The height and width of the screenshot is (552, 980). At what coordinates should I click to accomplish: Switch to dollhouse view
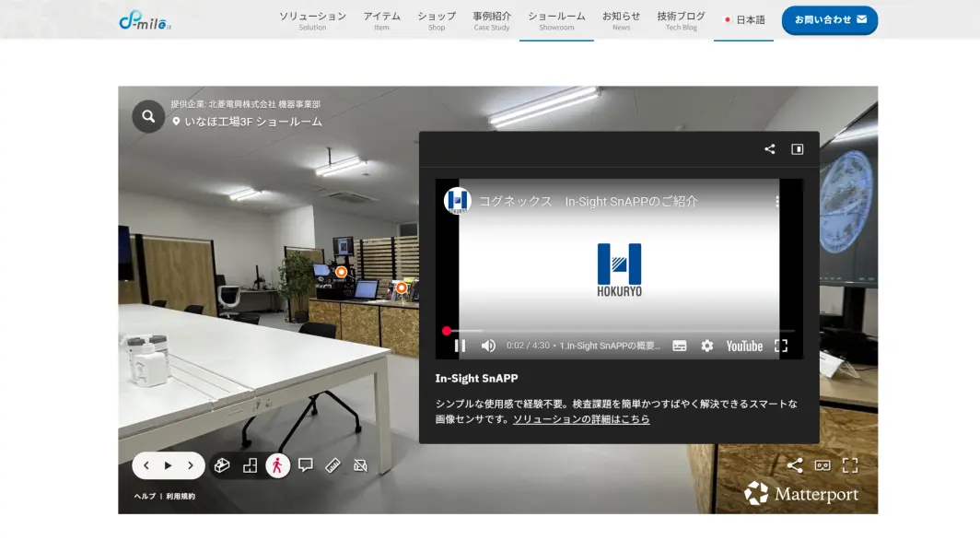pyautogui.click(x=222, y=465)
